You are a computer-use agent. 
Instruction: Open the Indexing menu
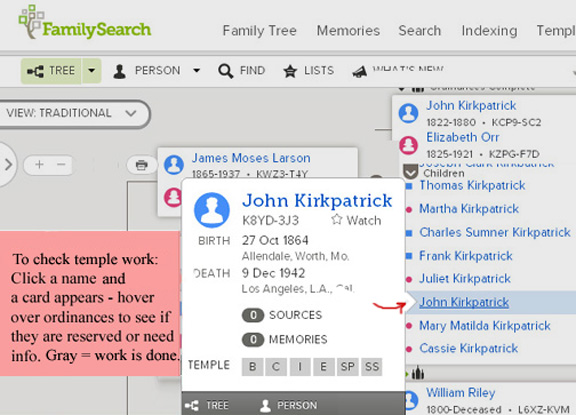coord(489,30)
